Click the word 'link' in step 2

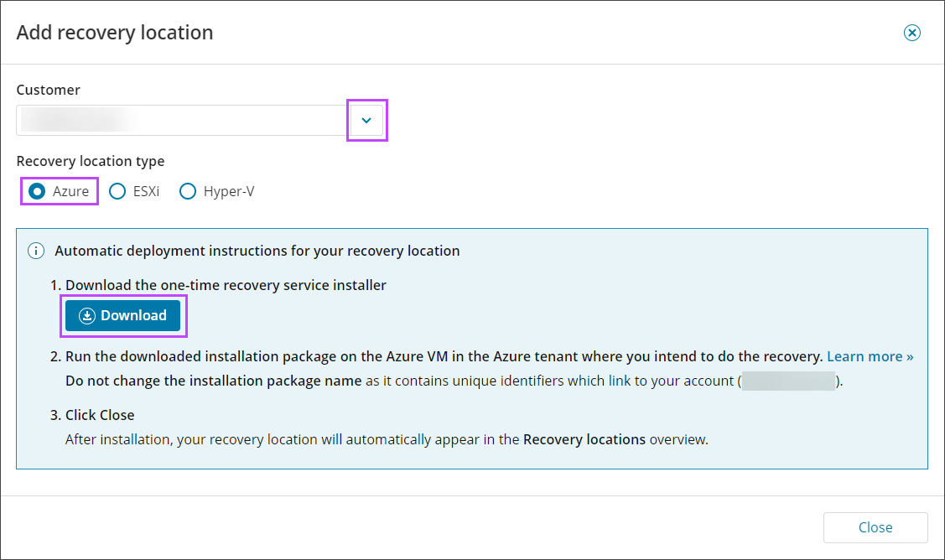click(619, 381)
